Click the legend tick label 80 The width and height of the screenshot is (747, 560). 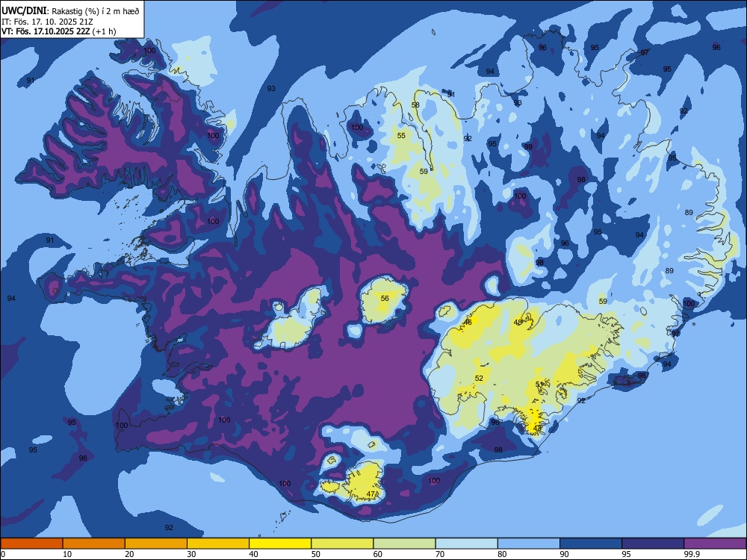click(x=502, y=554)
